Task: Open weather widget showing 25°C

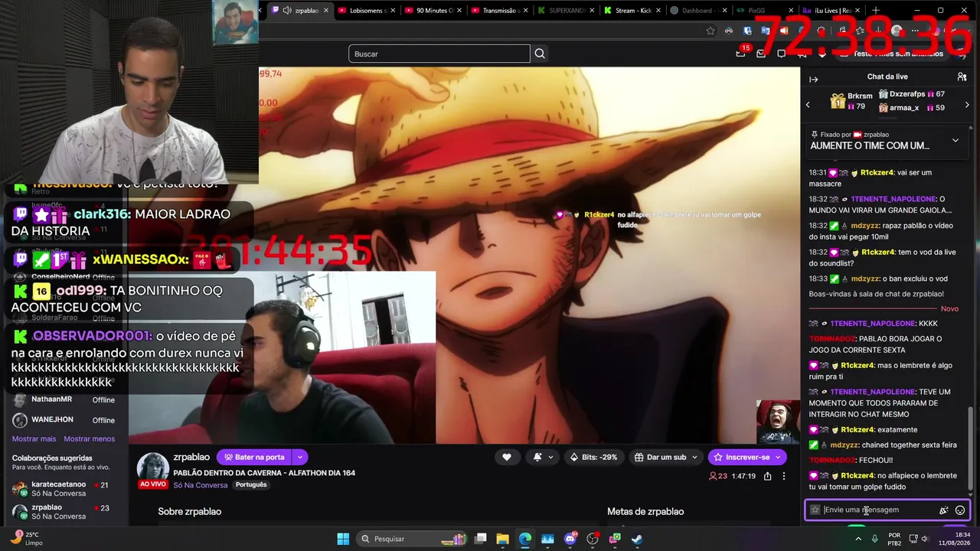Action: [x=26, y=538]
